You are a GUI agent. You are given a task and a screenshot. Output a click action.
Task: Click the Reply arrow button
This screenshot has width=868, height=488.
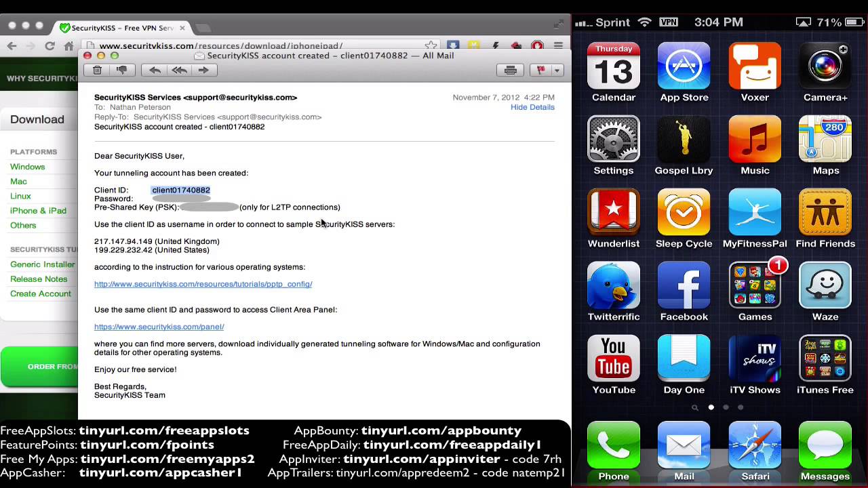(155, 70)
